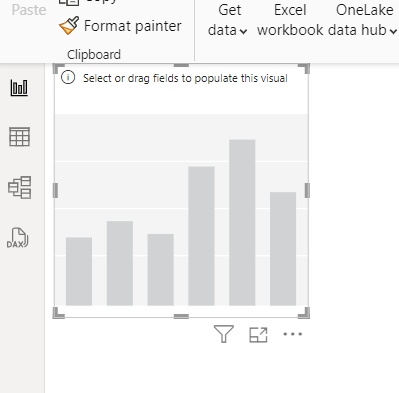Open the Model view icon

(x=20, y=187)
